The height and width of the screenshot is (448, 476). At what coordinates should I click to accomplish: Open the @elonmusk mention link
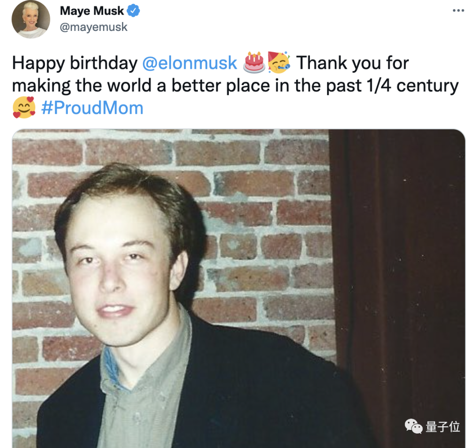coord(190,63)
